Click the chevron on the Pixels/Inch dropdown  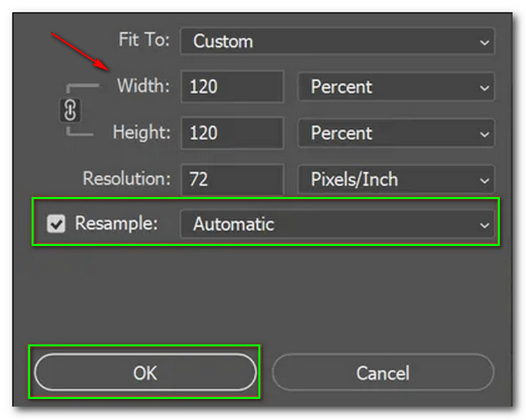click(483, 179)
